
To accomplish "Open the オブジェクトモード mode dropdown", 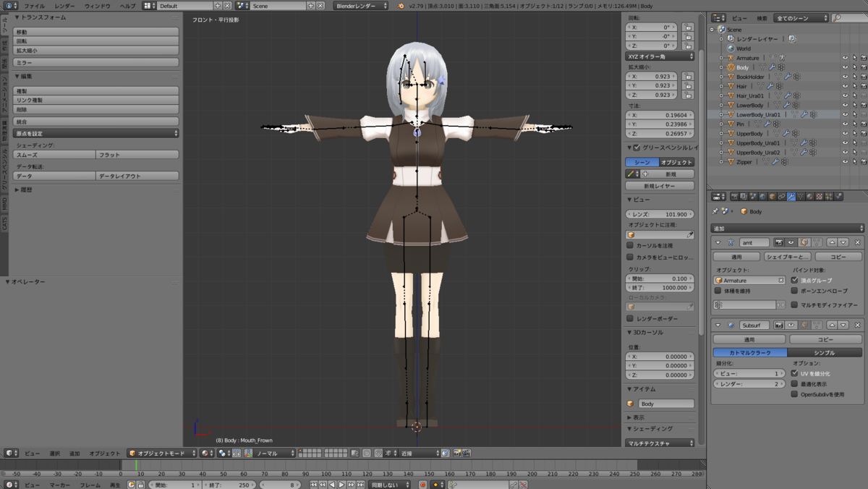I will coord(162,453).
